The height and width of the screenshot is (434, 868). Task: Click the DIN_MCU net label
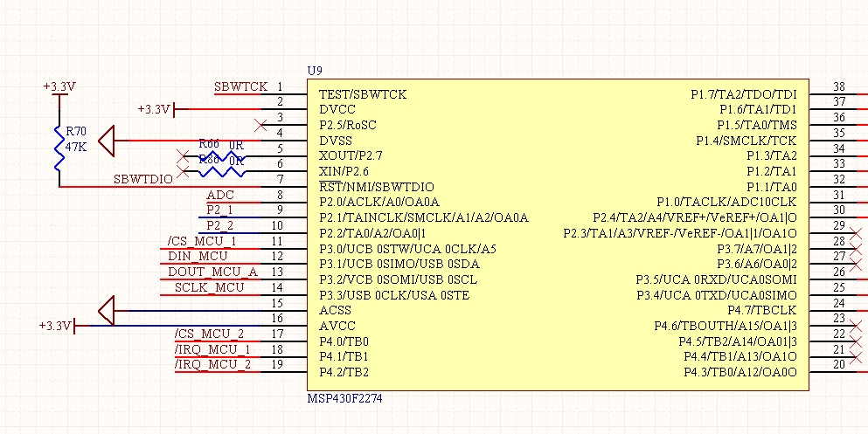click(198, 256)
